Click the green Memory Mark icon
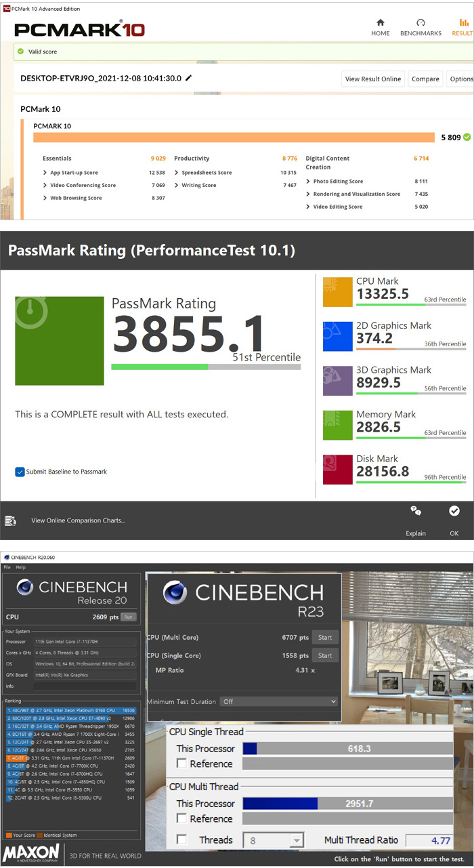 point(337,425)
